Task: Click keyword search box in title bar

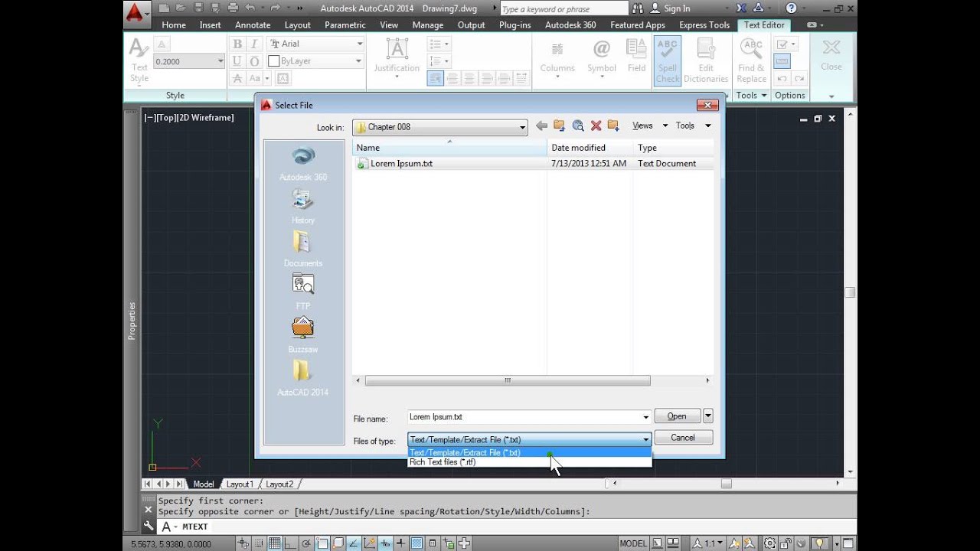Action: 563,8
